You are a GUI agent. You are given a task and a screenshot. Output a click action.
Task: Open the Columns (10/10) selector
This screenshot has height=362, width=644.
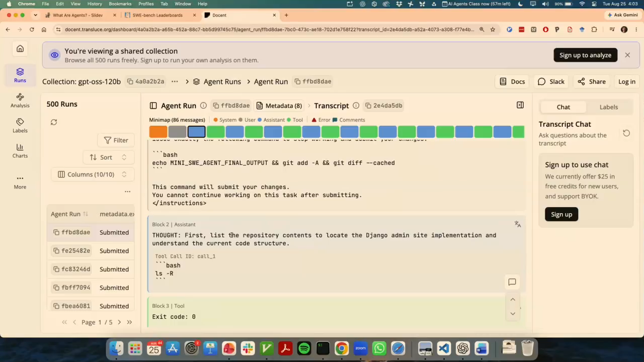92,174
